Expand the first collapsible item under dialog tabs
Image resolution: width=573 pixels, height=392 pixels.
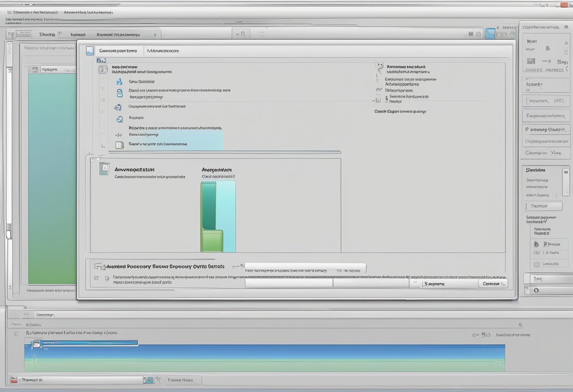point(103,70)
